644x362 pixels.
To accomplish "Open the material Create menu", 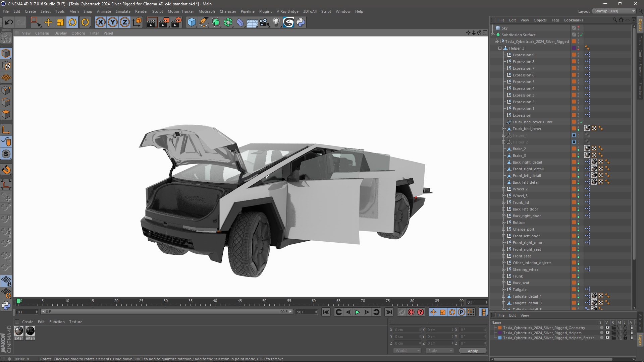I will point(28,322).
